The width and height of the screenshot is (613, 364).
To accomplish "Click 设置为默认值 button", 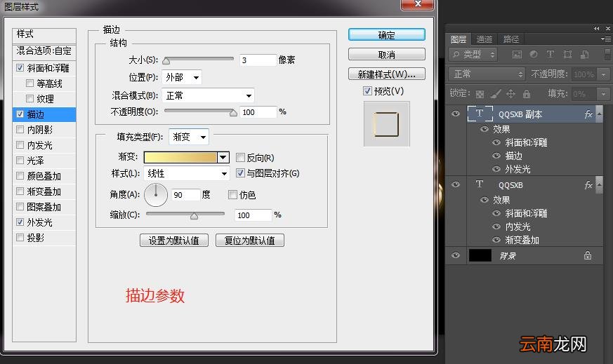I will [174, 240].
